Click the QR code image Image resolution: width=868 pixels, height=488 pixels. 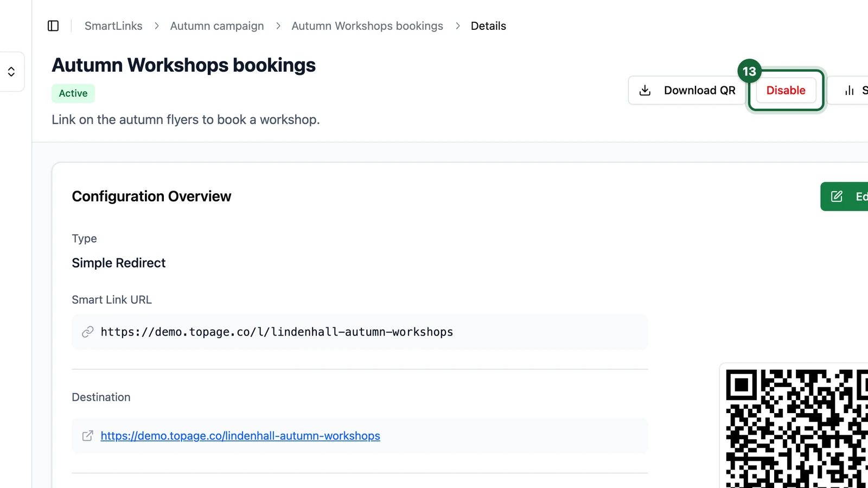(x=797, y=428)
